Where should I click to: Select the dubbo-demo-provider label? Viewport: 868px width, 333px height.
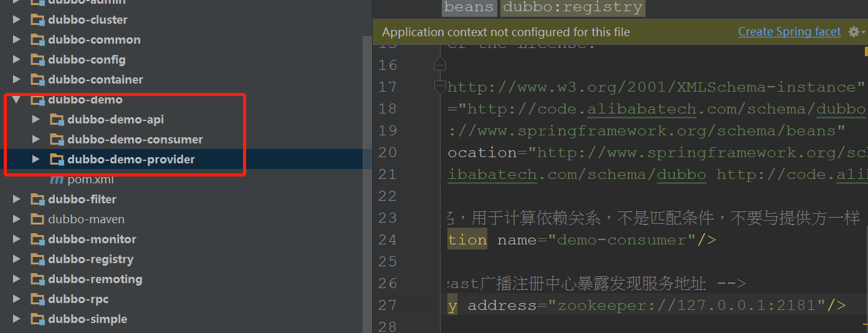(x=131, y=160)
